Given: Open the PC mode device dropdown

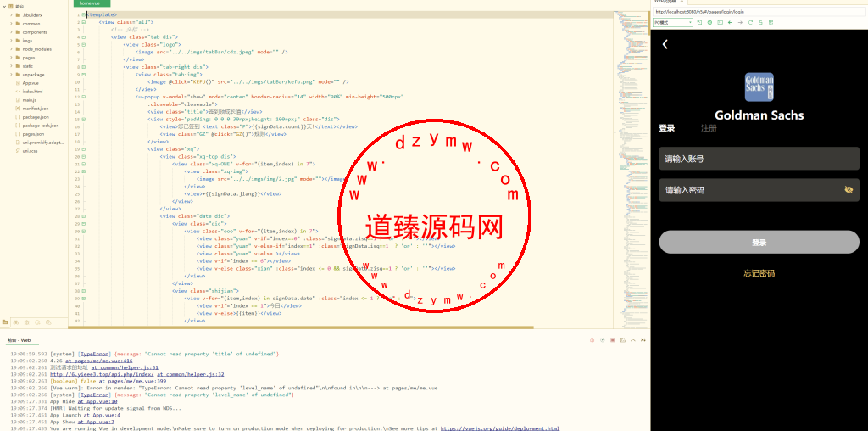Looking at the screenshot, I should click(x=672, y=22).
